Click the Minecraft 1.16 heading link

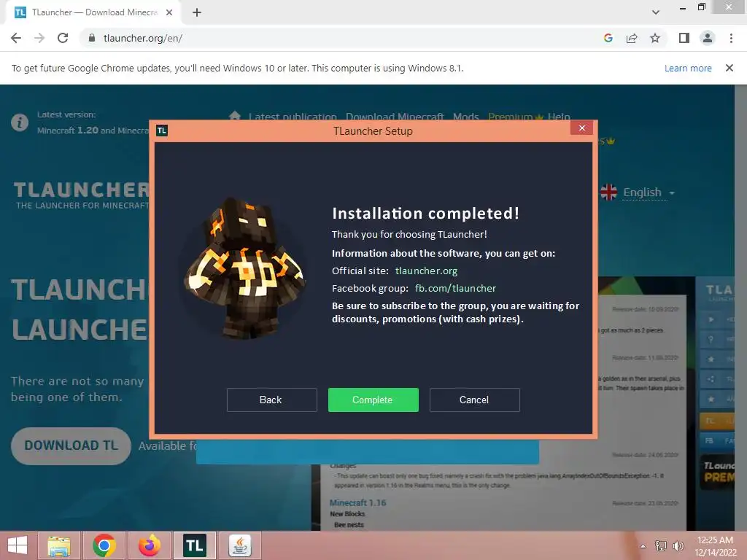357,502
